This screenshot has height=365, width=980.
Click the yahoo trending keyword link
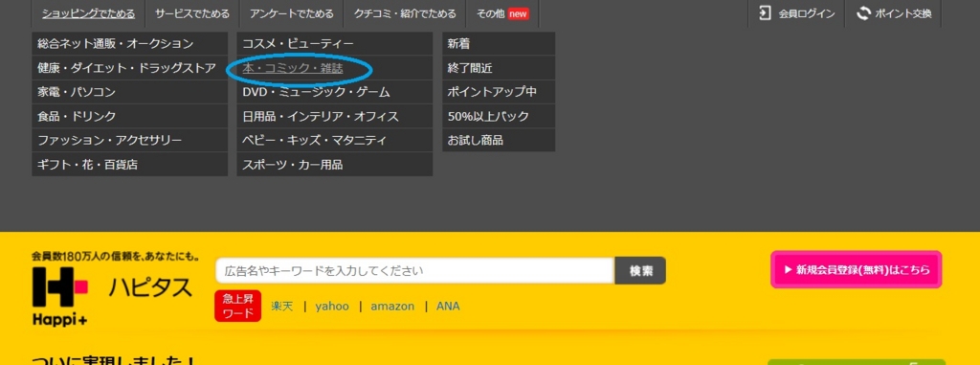click(332, 307)
